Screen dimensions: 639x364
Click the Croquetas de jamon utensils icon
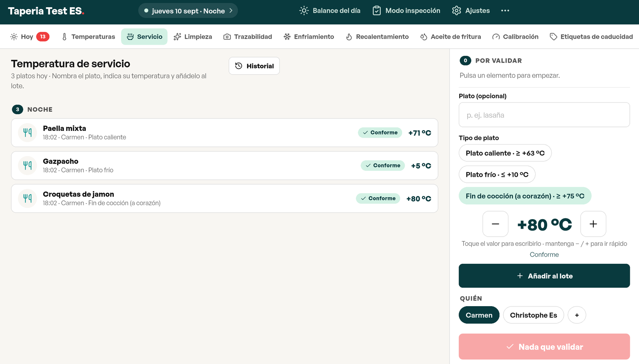28,198
